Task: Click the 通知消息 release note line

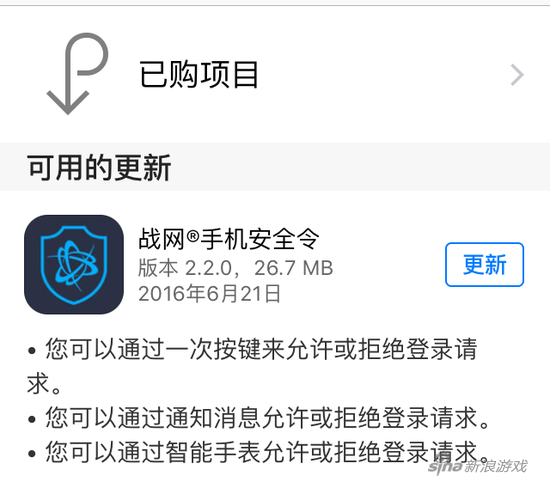Action: (267, 418)
